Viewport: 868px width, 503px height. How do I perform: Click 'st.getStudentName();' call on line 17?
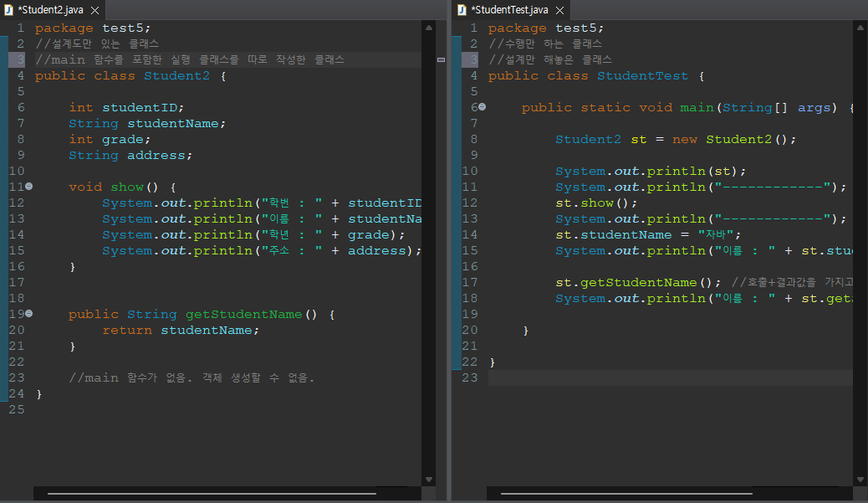638,283
